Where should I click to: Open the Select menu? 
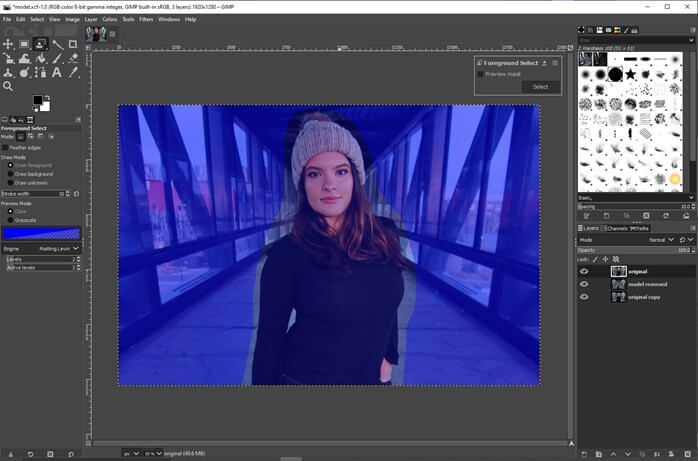(37, 20)
